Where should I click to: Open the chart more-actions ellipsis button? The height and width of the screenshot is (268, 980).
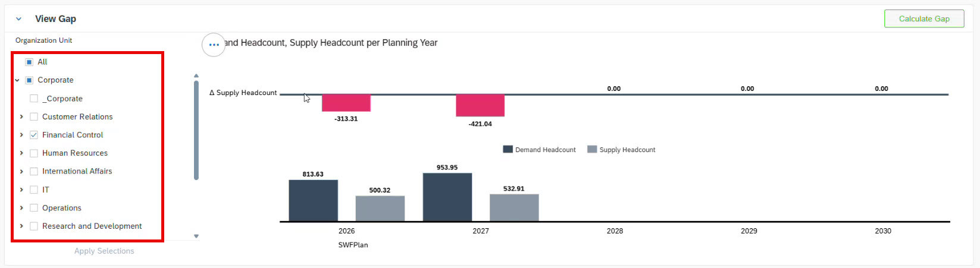click(x=214, y=45)
